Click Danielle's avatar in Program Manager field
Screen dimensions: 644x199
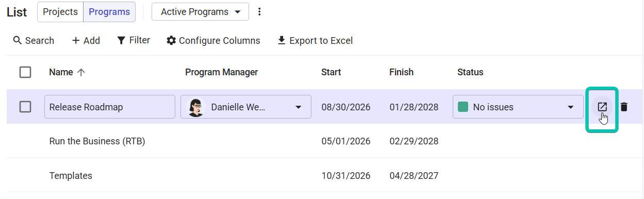(x=196, y=107)
